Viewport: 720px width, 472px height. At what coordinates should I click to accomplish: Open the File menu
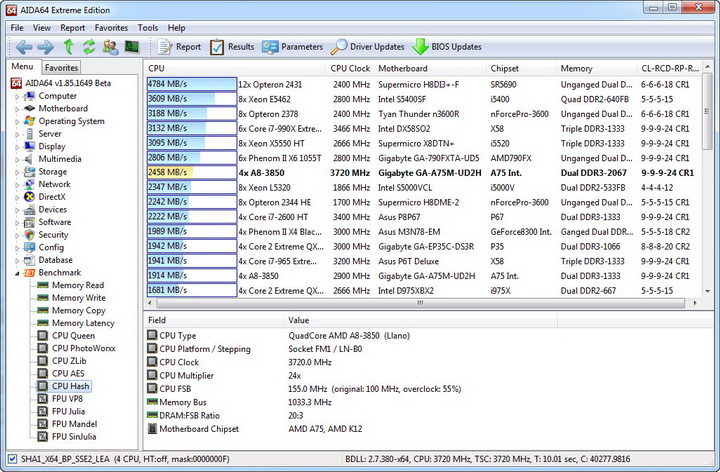click(17, 28)
